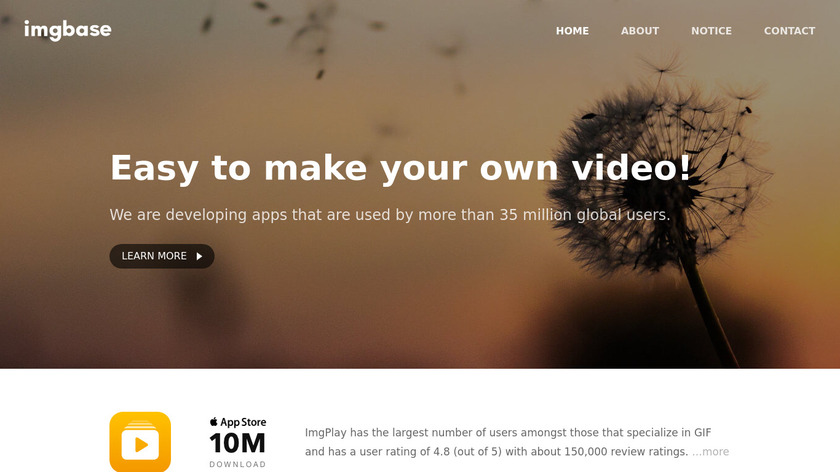Screen dimensions: 840x472
Task: Click the ImgPlay description paragraph
Action: 517,442
